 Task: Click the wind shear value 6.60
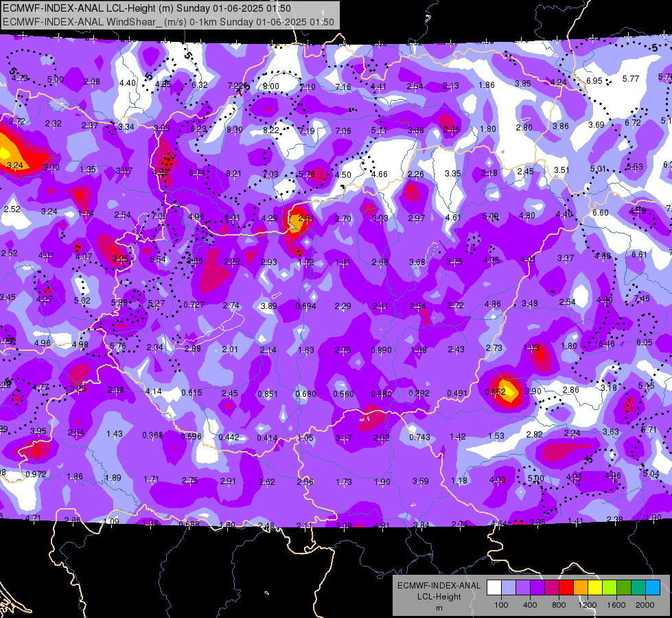(x=601, y=213)
